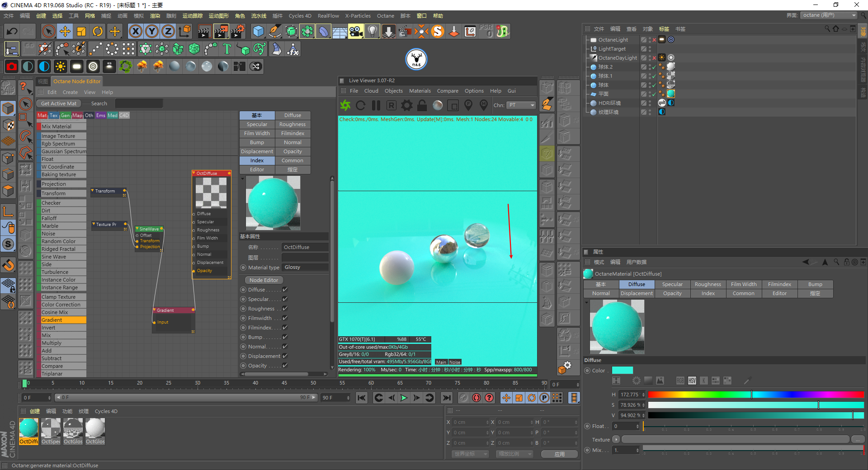868x470 pixels.
Task: Click the Node Editor button
Action: (x=264, y=280)
